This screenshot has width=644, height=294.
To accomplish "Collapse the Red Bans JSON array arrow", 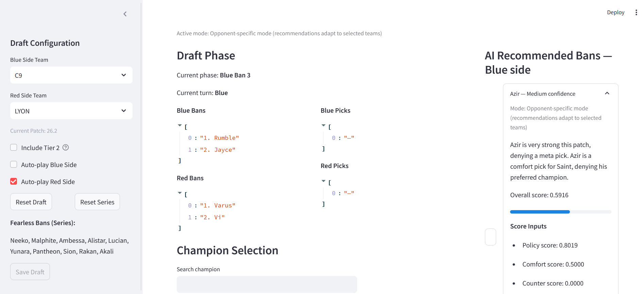I will 180,193.
